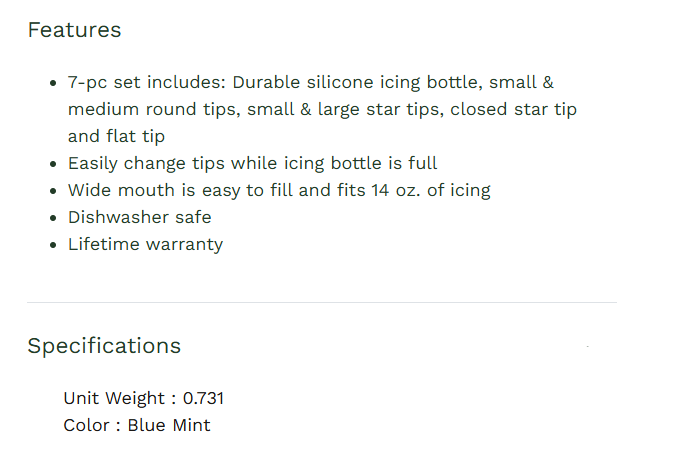Click the bullet before "7-pc set includes"
688x454 pixels.
coord(52,84)
